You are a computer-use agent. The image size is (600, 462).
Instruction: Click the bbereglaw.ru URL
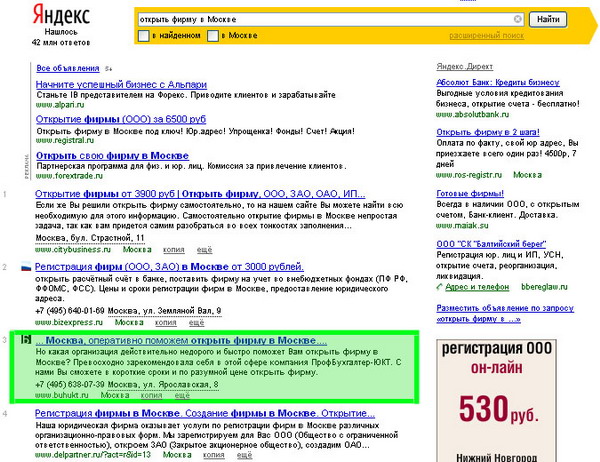(x=544, y=287)
